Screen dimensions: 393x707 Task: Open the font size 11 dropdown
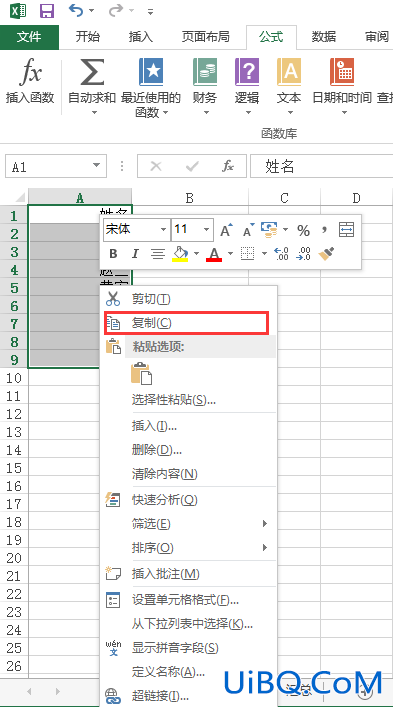pyautogui.click(x=206, y=230)
